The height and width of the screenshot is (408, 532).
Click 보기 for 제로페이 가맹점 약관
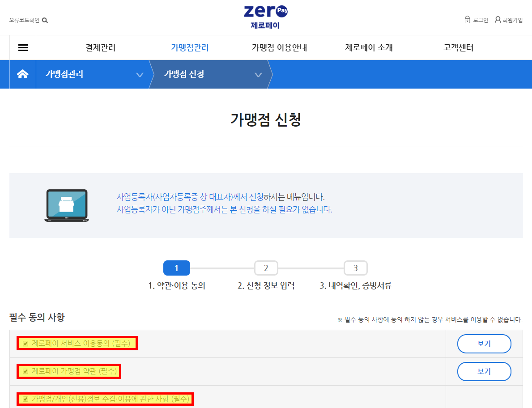[484, 371]
